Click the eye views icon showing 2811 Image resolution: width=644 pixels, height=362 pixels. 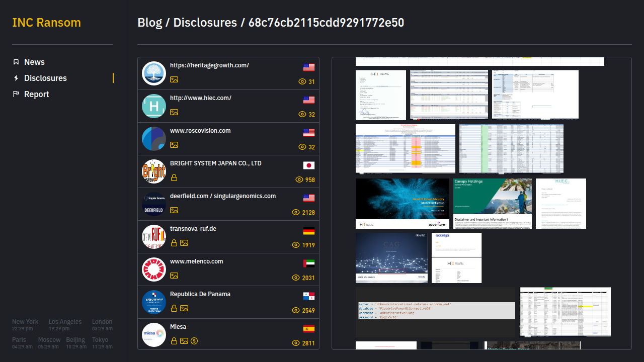pyautogui.click(x=296, y=343)
